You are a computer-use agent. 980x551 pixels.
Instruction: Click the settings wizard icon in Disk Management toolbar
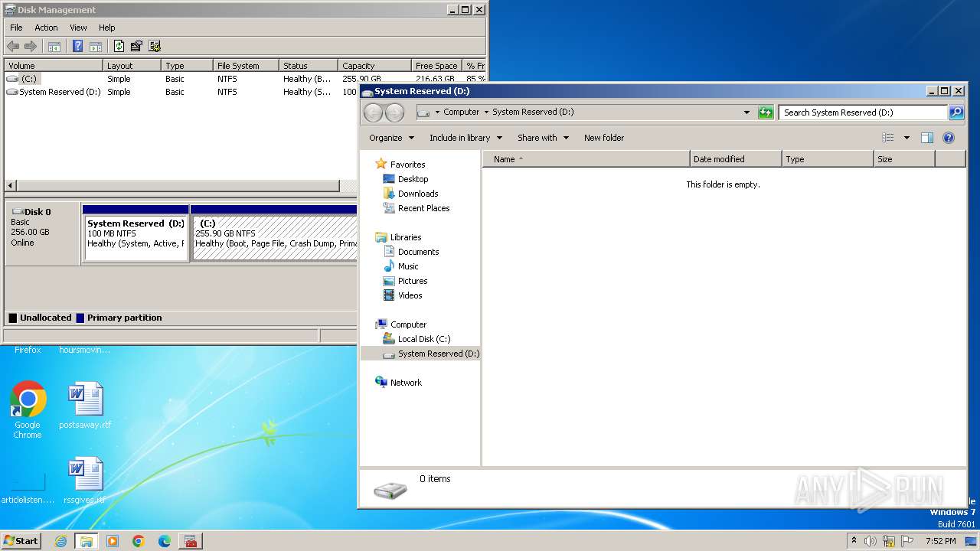155,46
